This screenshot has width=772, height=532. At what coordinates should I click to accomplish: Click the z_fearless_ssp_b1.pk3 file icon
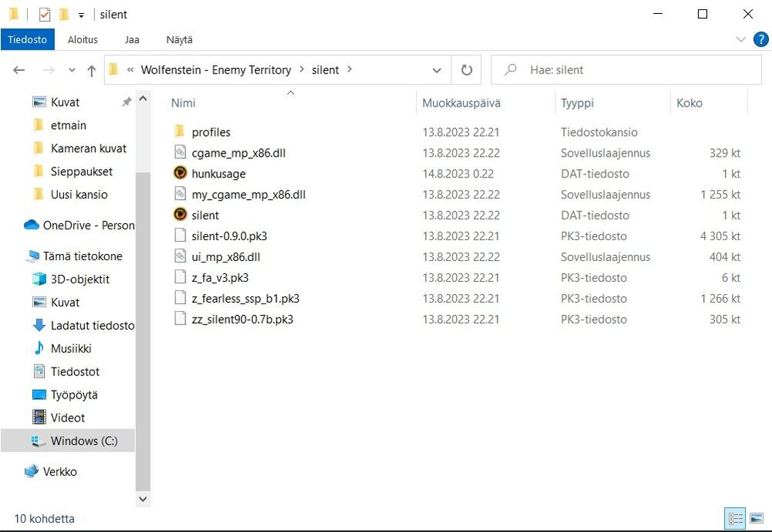180,297
